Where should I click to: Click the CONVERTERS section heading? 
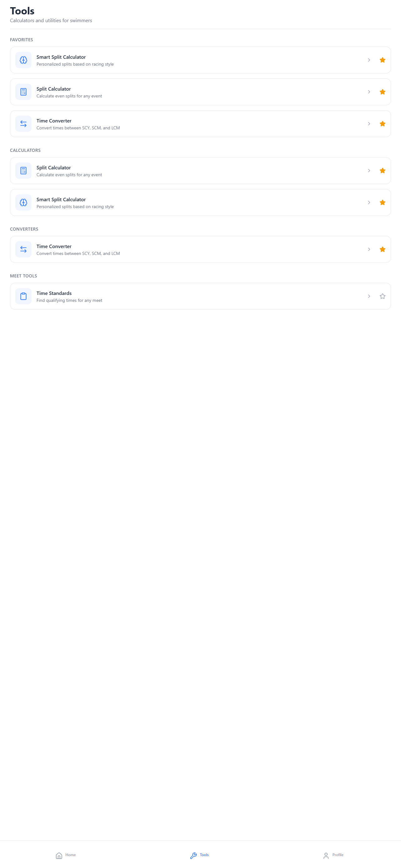pyautogui.click(x=24, y=229)
